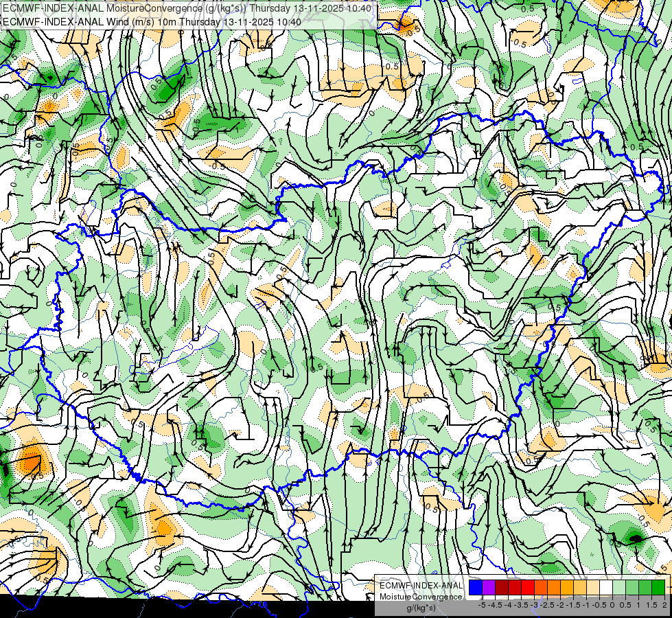Screen dimensions: 672x618
Task: Click the crimson swatch between -4 and -3.5
Action: pyautogui.click(x=515, y=588)
